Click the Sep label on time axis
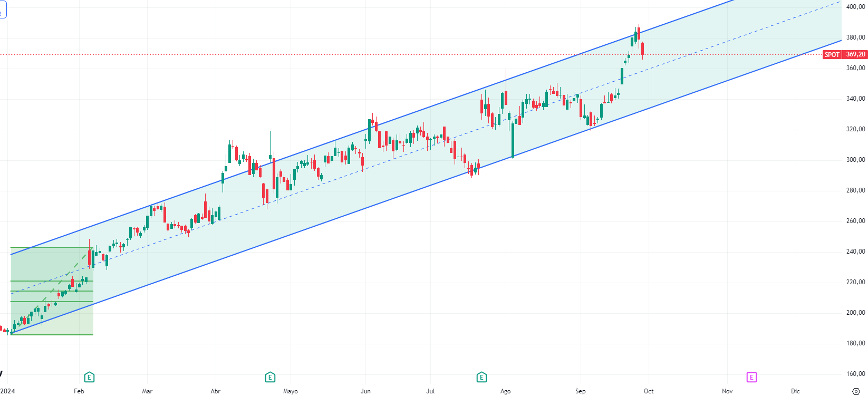 coord(580,391)
